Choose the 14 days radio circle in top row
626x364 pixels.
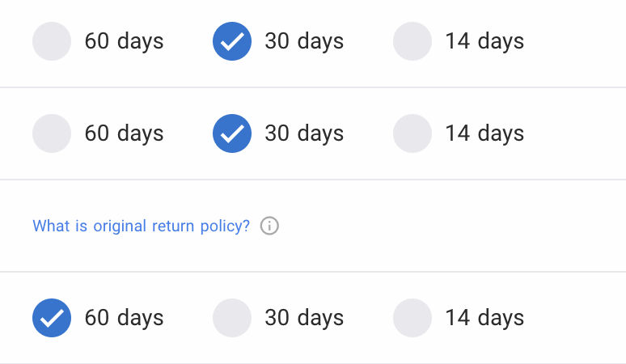click(412, 41)
